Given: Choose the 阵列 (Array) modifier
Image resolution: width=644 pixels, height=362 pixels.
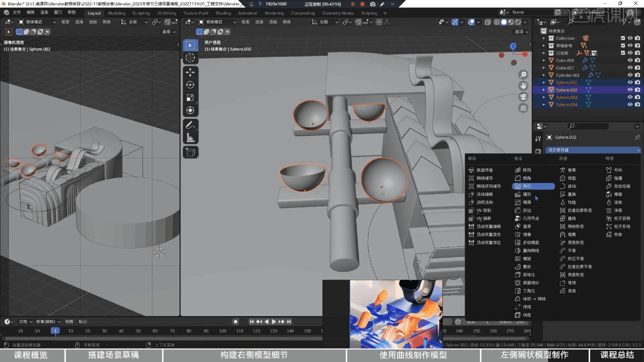Looking at the screenshot, I should point(534,170).
